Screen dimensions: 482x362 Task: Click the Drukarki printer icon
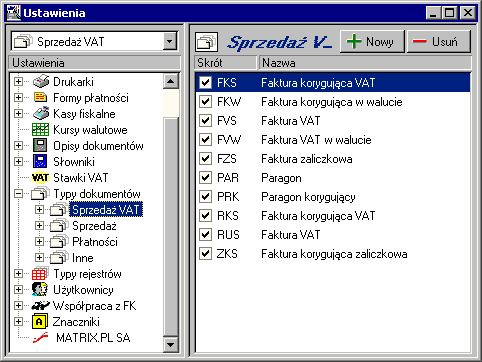coord(41,81)
